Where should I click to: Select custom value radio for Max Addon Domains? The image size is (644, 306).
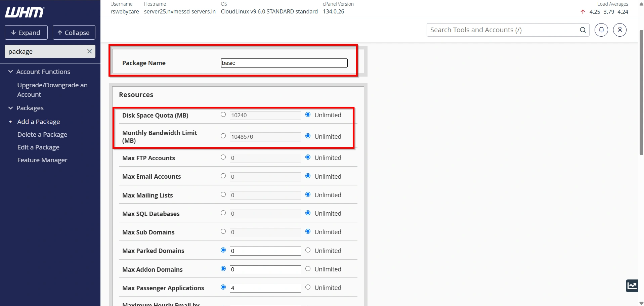point(223,269)
